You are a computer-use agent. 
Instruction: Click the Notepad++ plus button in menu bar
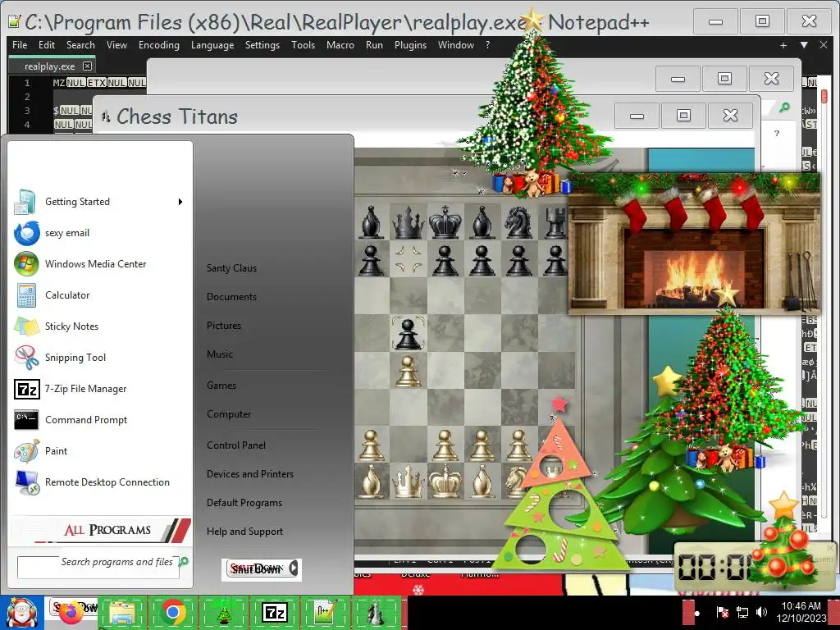point(783,46)
